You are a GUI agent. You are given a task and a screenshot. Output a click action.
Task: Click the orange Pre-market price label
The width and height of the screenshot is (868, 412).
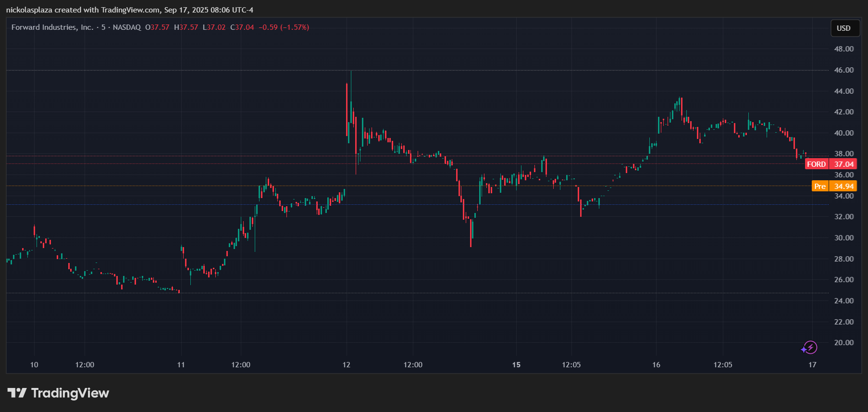click(834, 187)
